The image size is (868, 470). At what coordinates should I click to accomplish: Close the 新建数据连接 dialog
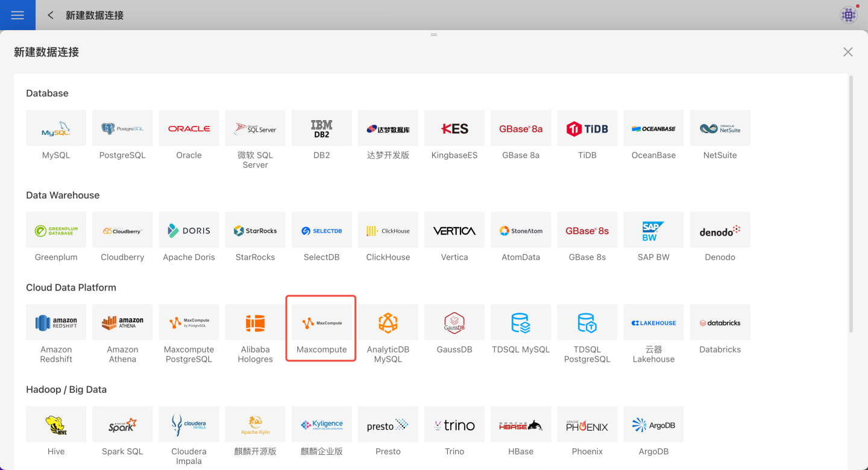coord(848,52)
